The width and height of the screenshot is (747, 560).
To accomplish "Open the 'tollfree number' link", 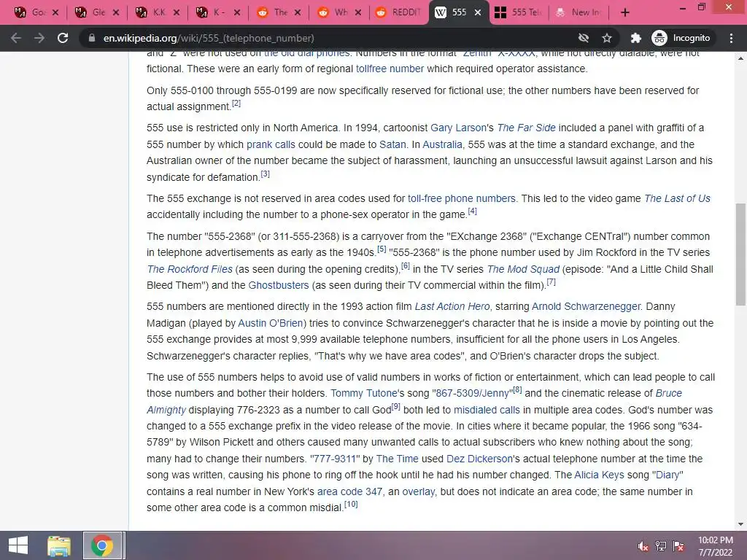I will click(x=390, y=69).
